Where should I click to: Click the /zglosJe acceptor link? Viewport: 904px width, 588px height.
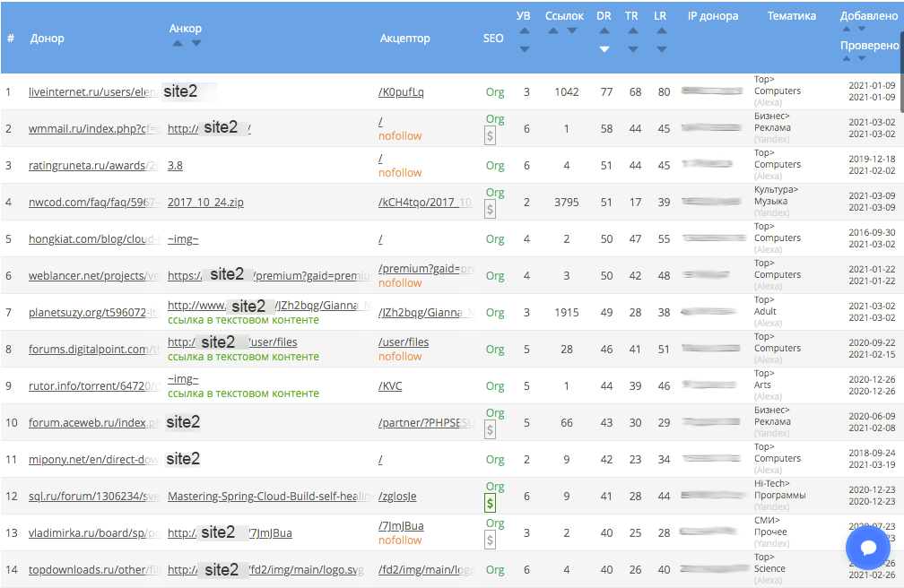[397, 497]
